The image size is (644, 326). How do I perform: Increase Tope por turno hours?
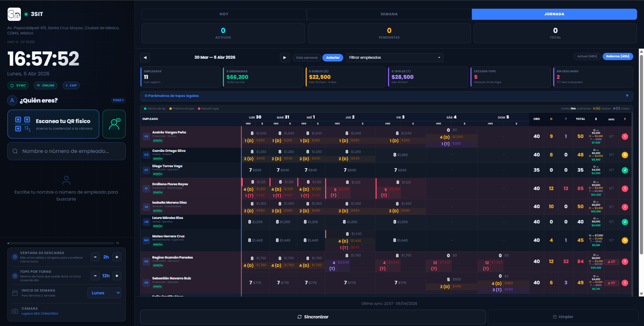point(117,276)
